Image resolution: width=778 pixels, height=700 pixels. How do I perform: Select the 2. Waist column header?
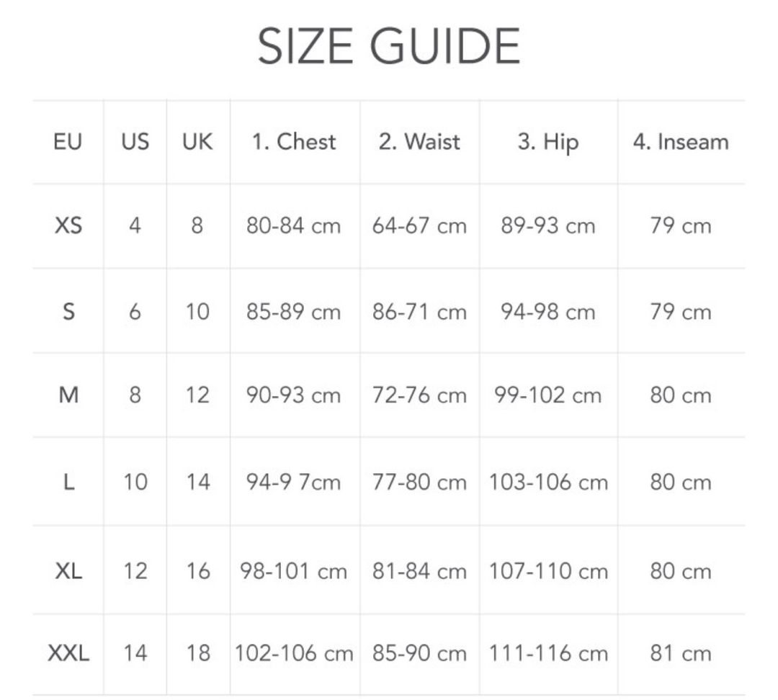click(419, 142)
